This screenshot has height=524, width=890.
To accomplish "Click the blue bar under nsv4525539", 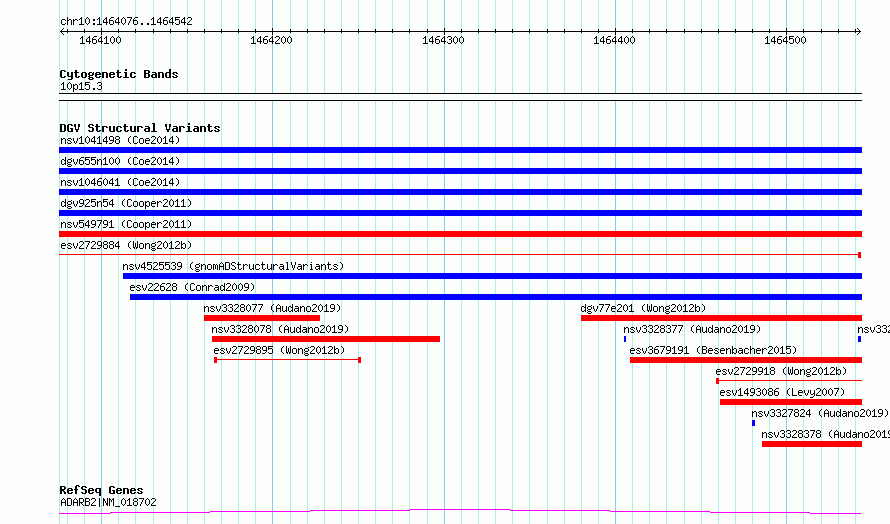I will coord(493,276).
